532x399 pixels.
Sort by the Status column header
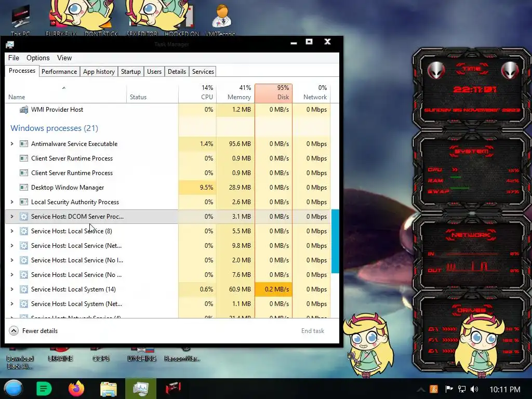(x=152, y=93)
